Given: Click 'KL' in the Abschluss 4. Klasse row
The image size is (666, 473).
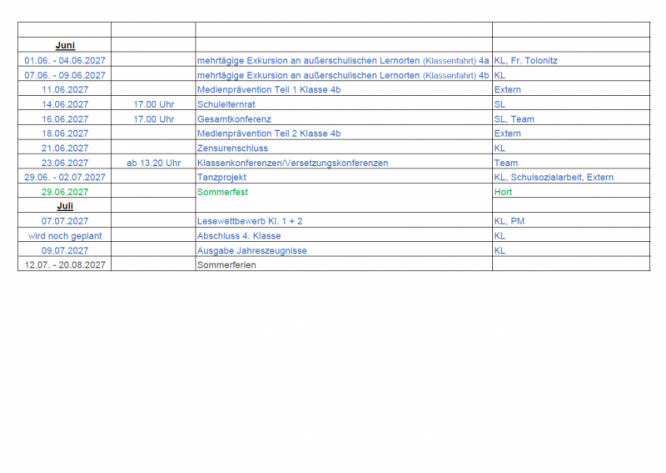Looking at the screenshot, I should tap(500, 236).
